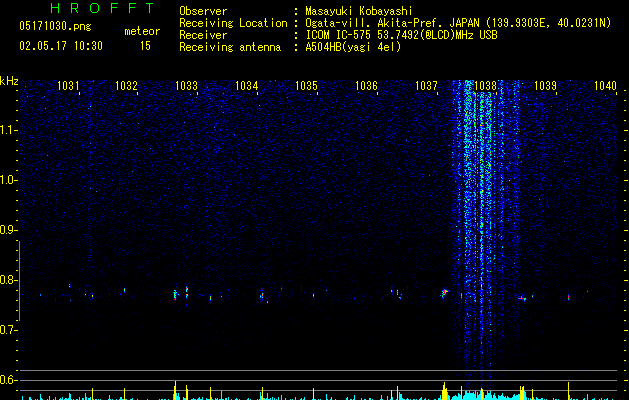Image resolution: width=629 pixels, height=400 pixels.
Task: Click the 1036 time axis label
Action: tap(366, 86)
